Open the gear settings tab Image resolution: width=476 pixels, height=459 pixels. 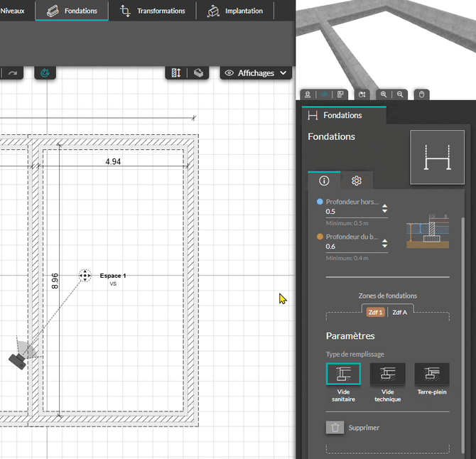coord(357,181)
